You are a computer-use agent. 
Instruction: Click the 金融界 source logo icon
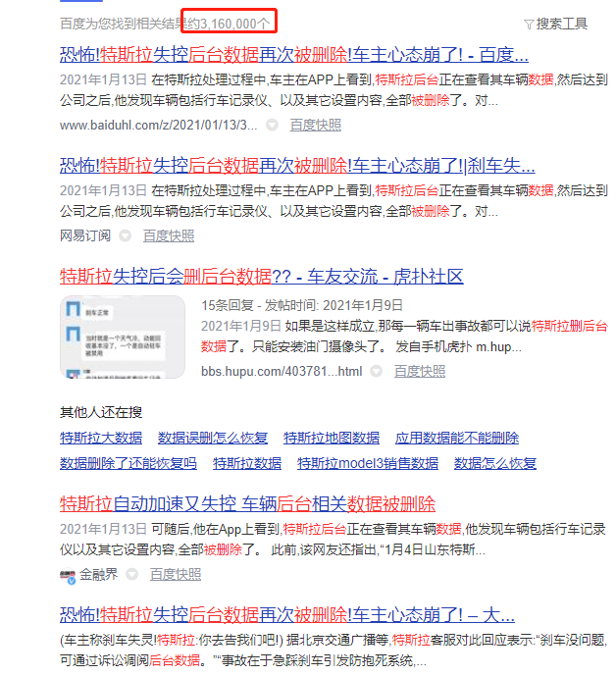[x=68, y=576]
